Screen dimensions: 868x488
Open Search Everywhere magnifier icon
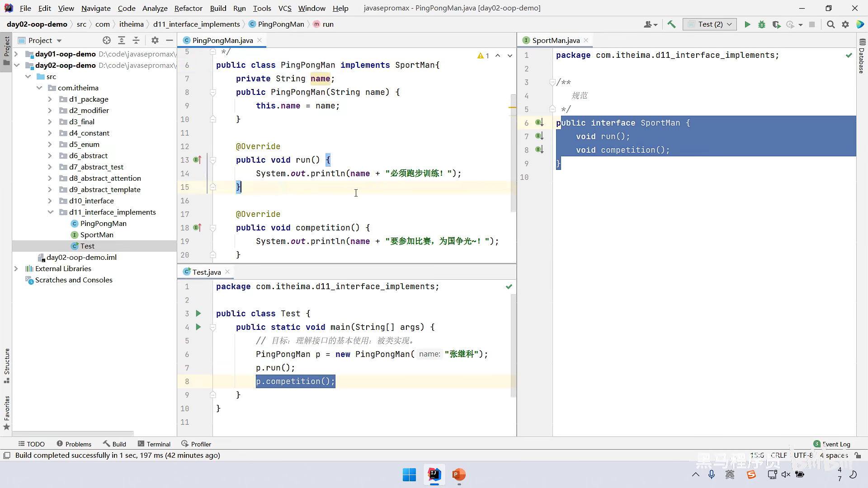coord(830,24)
